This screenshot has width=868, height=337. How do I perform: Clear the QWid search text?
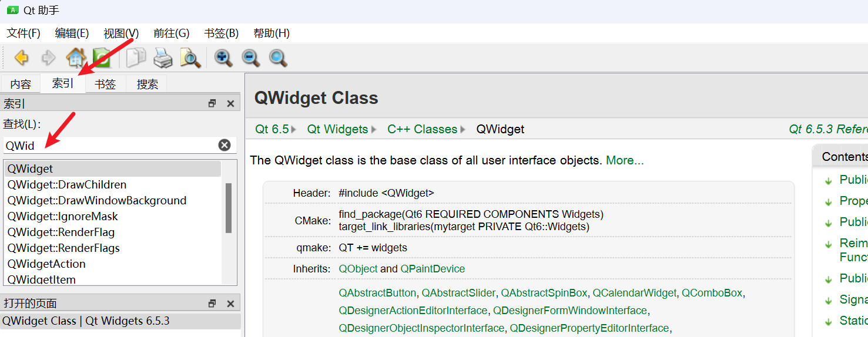click(224, 145)
